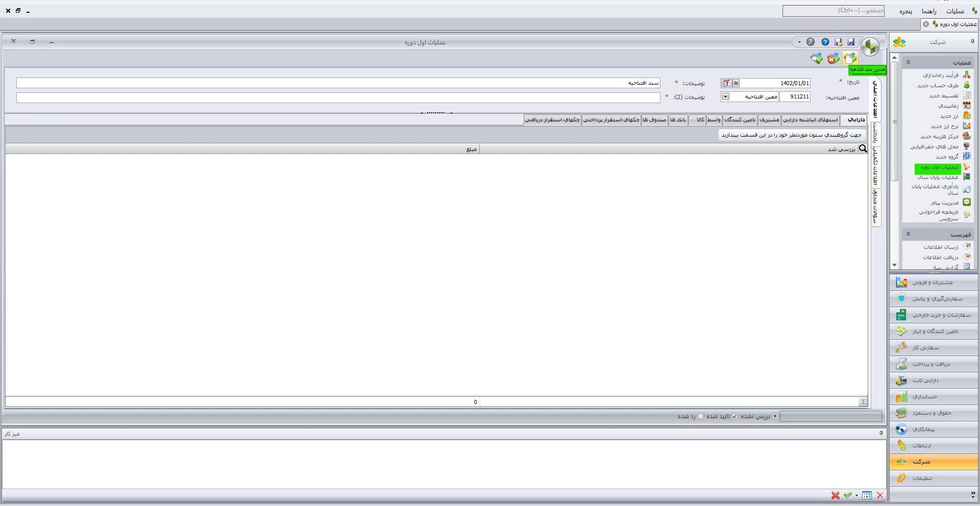Click the delete opening voucher icon with red X
The image size is (980, 506).
[833, 59]
